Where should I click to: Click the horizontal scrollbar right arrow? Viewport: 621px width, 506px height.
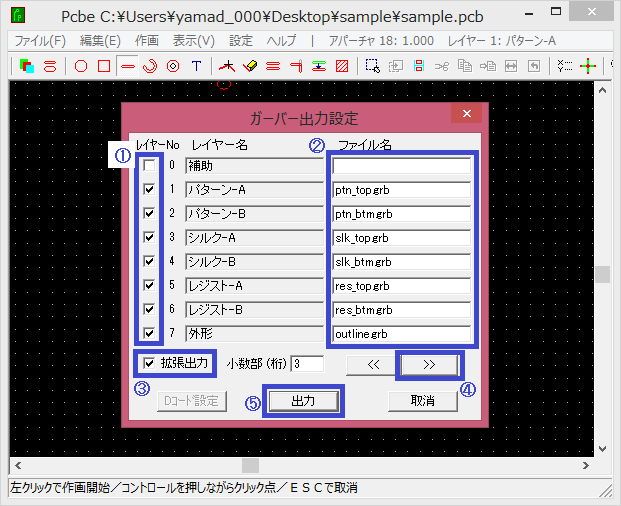point(586,466)
